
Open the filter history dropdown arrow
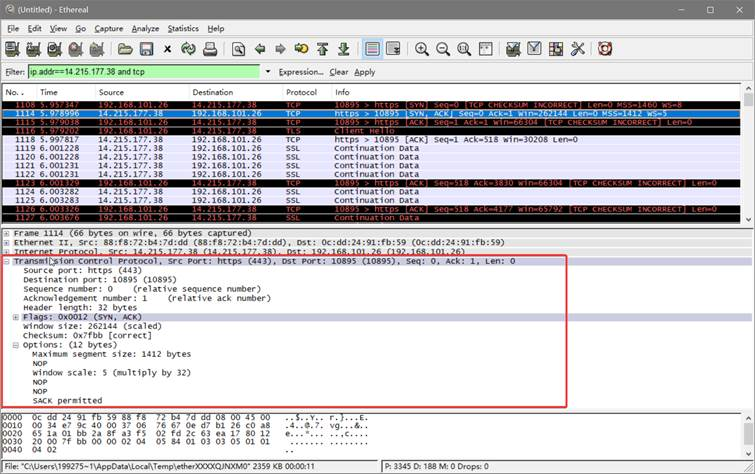tap(268, 72)
